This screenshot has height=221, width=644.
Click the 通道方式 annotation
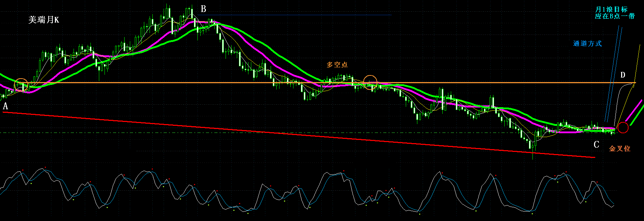pos(587,43)
